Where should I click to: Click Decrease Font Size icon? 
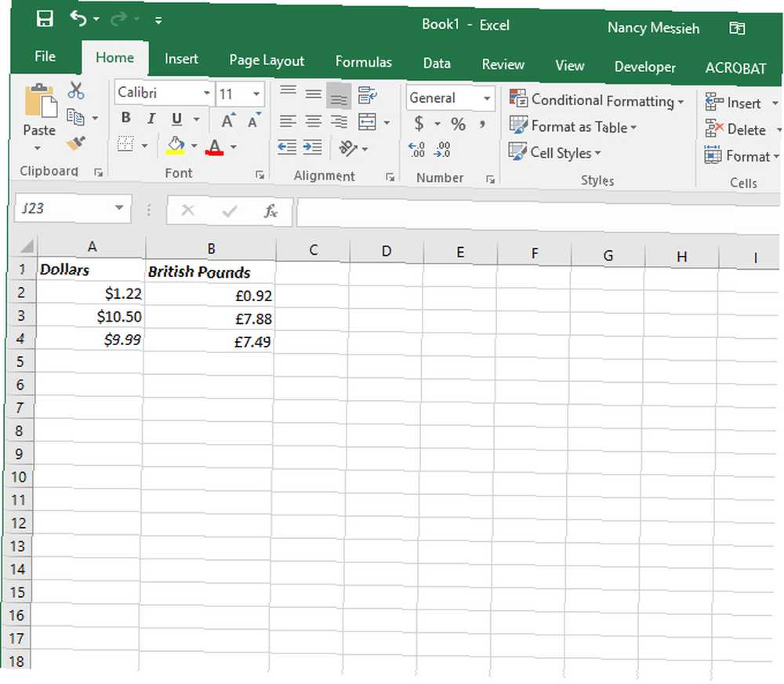(x=253, y=121)
